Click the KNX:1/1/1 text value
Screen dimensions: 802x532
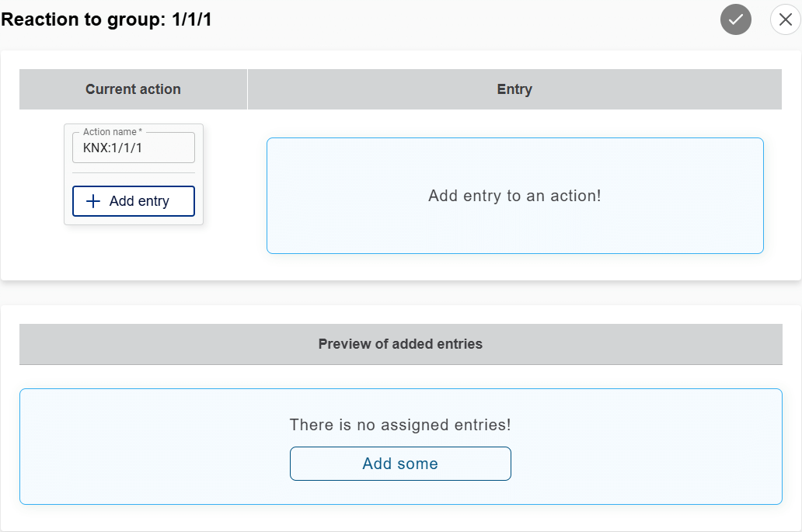[x=113, y=148]
